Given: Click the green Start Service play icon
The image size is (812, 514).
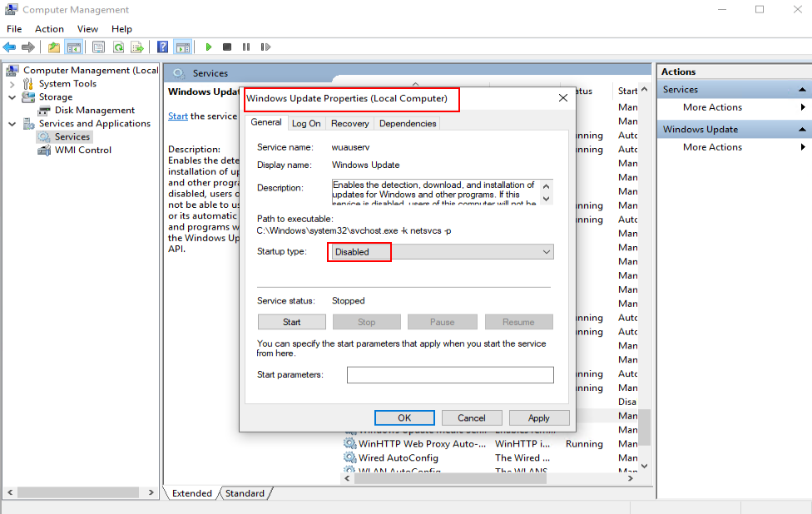Looking at the screenshot, I should click(x=209, y=47).
